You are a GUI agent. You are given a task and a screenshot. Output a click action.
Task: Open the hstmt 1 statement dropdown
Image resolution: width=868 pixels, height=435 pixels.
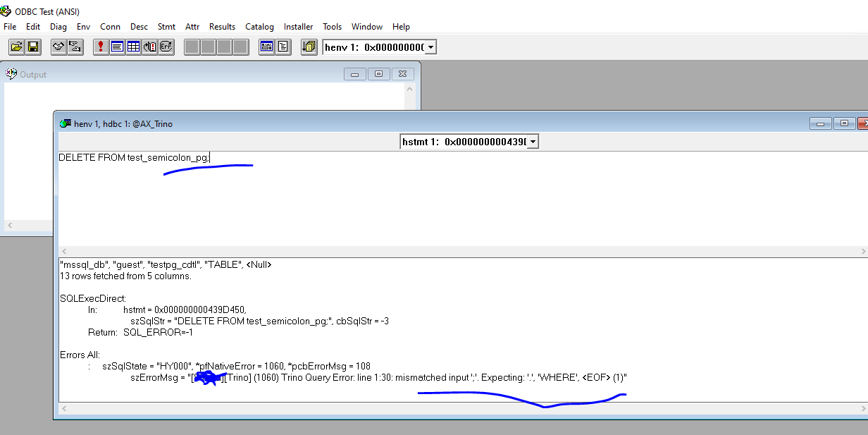coord(533,141)
